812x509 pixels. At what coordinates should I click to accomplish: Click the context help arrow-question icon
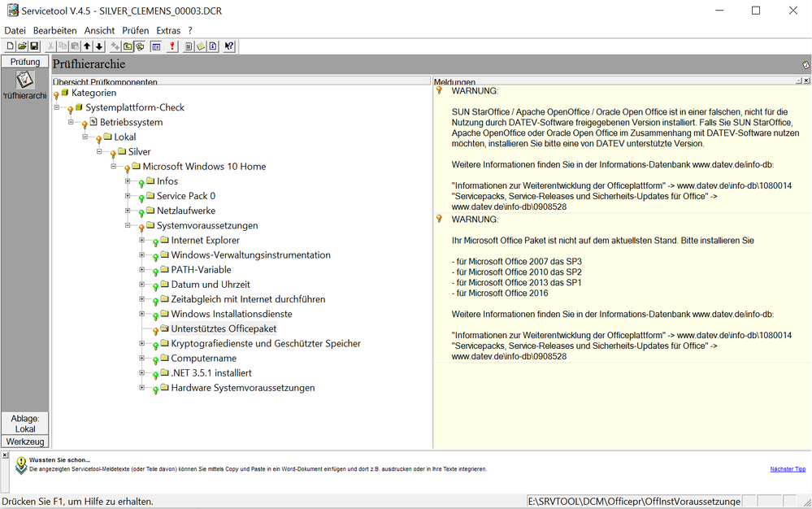tap(229, 46)
